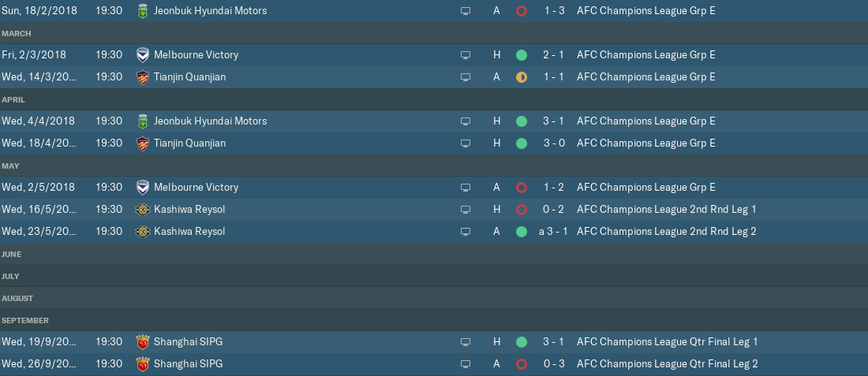Image resolution: width=868 pixels, height=376 pixels.
Task: Open Melbourne Victory team name on 2/5/2018 row
Action: click(x=196, y=188)
